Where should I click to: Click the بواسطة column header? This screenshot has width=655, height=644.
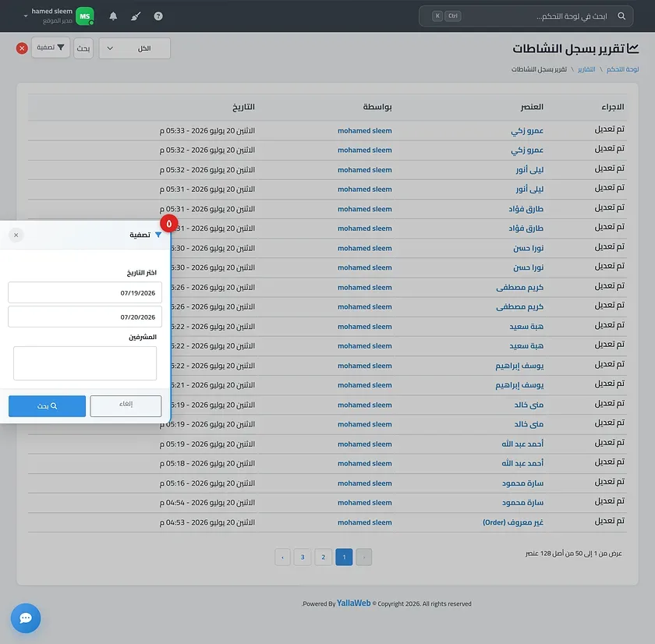(377, 107)
